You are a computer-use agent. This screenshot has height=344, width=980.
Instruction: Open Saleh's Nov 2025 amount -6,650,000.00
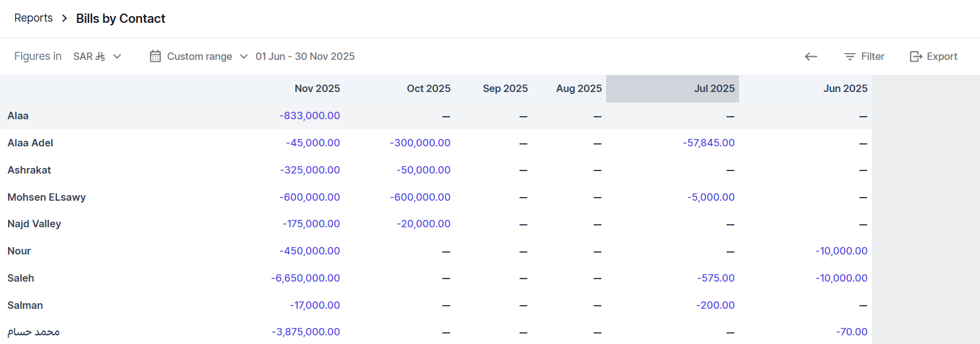tap(305, 278)
